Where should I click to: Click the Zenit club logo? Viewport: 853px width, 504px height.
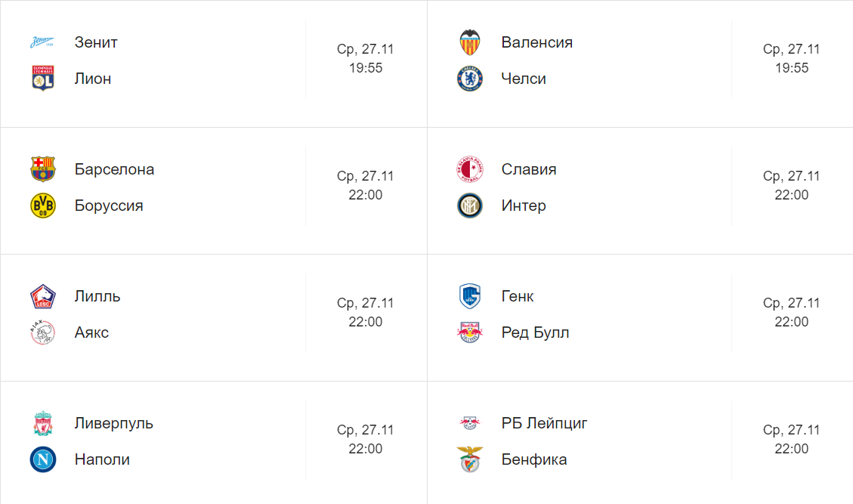pos(42,42)
